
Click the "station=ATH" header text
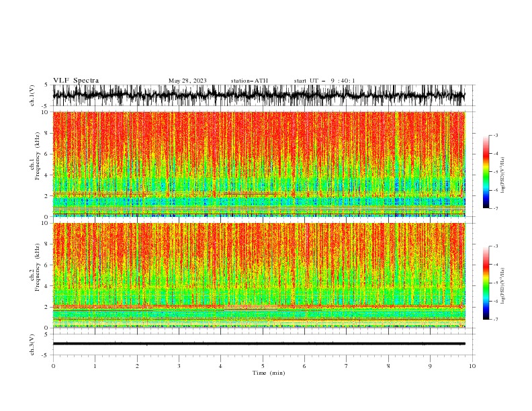point(249,81)
